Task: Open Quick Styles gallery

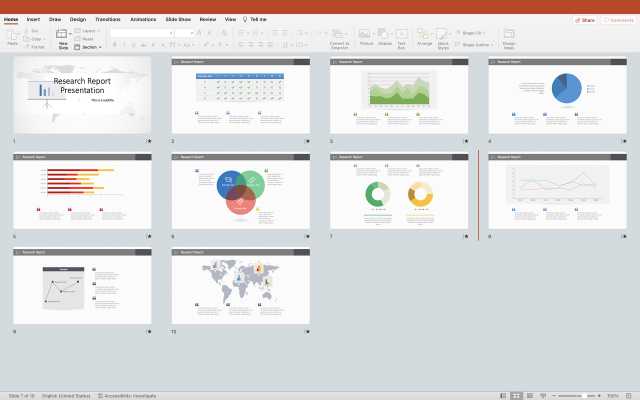Action: click(443, 35)
